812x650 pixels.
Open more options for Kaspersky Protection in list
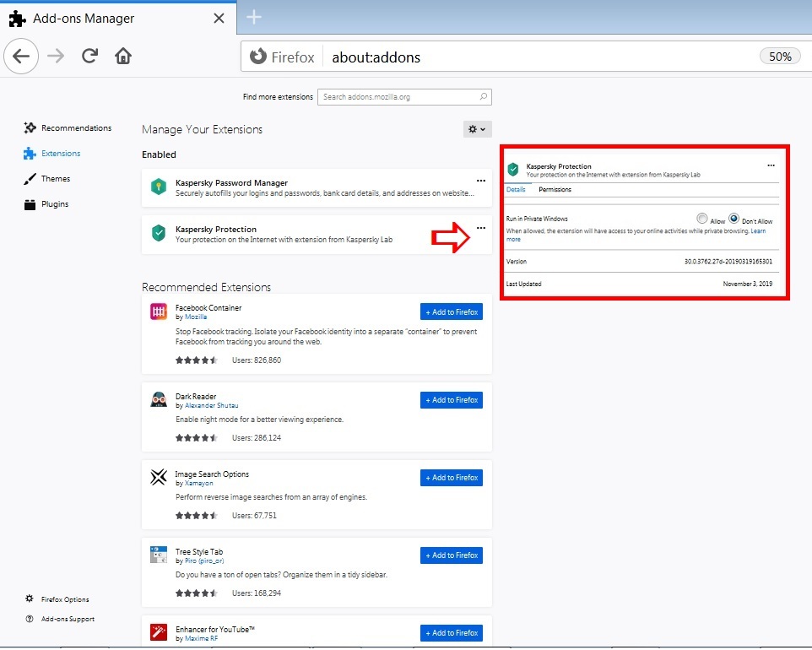[481, 228]
